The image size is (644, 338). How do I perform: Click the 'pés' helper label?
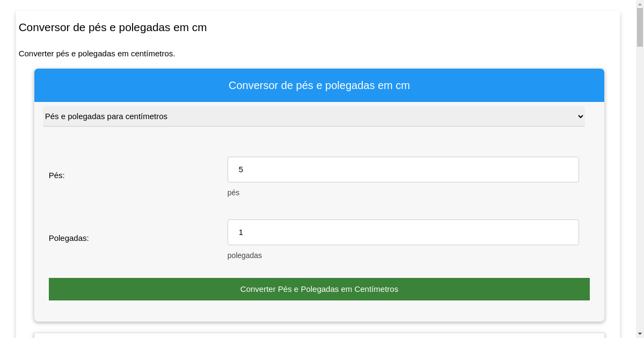pyautogui.click(x=233, y=193)
